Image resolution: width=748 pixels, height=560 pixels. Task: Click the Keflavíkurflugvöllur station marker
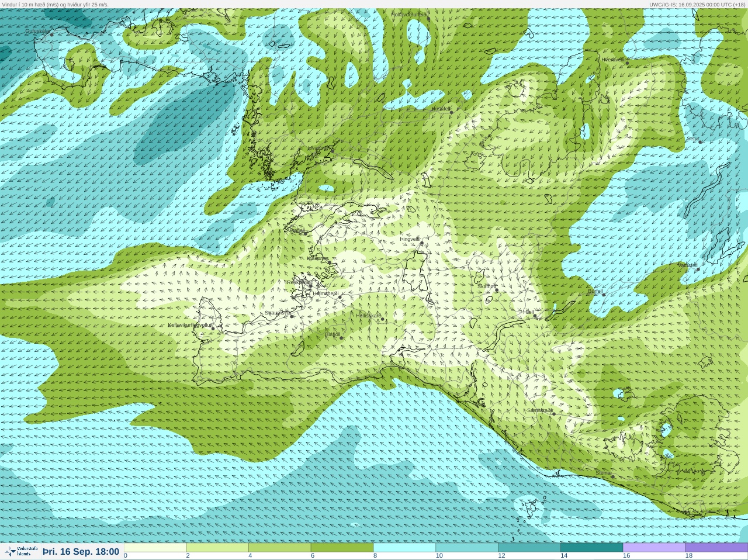[213, 329]
